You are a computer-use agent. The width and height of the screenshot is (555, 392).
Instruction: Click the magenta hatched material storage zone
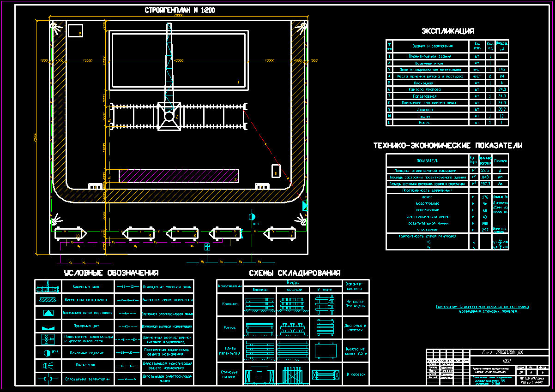[179, 176]
